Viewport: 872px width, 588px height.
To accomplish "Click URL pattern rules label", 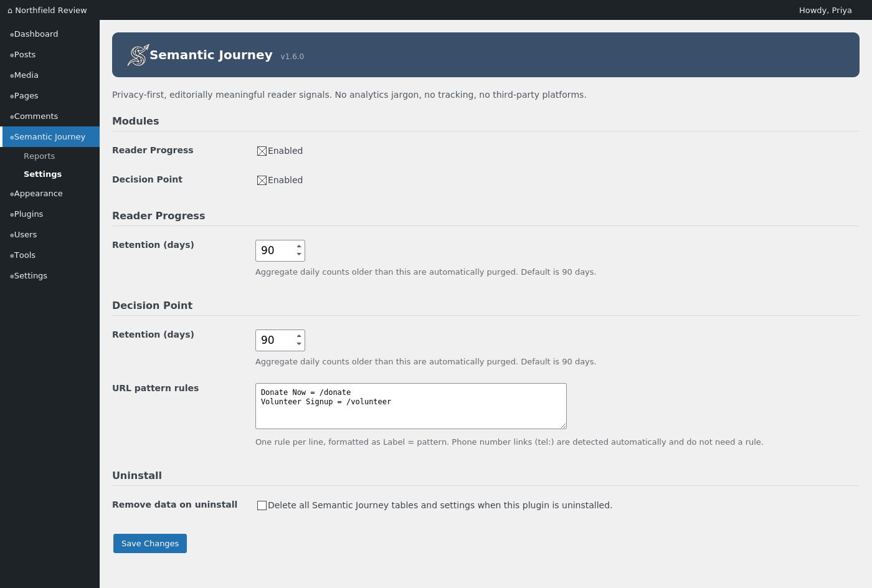I will tap(155, 388).
